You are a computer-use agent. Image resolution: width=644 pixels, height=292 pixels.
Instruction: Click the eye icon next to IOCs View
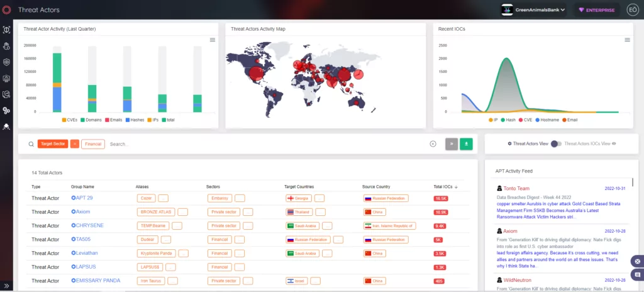[614, 143]
